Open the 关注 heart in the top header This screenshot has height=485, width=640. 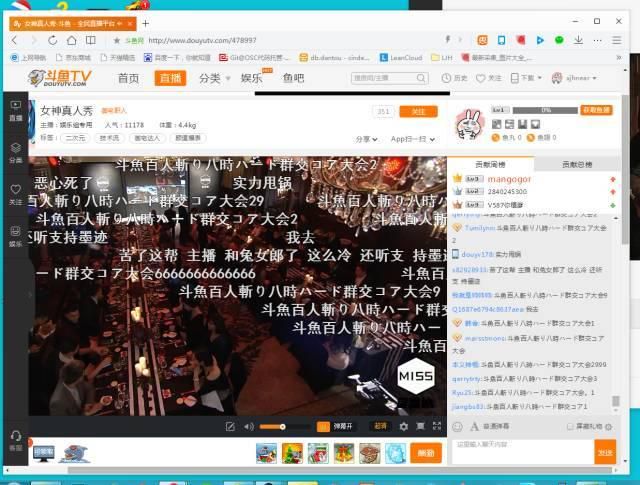click(480, 78)
